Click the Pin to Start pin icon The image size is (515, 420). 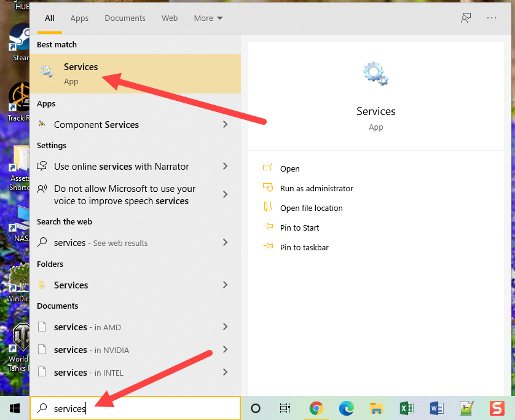point(268,226)
